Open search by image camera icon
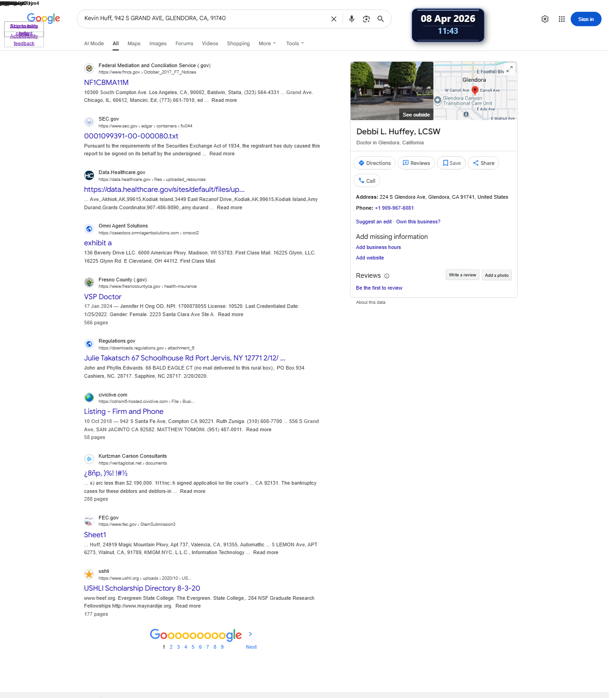 coord(366,19)
